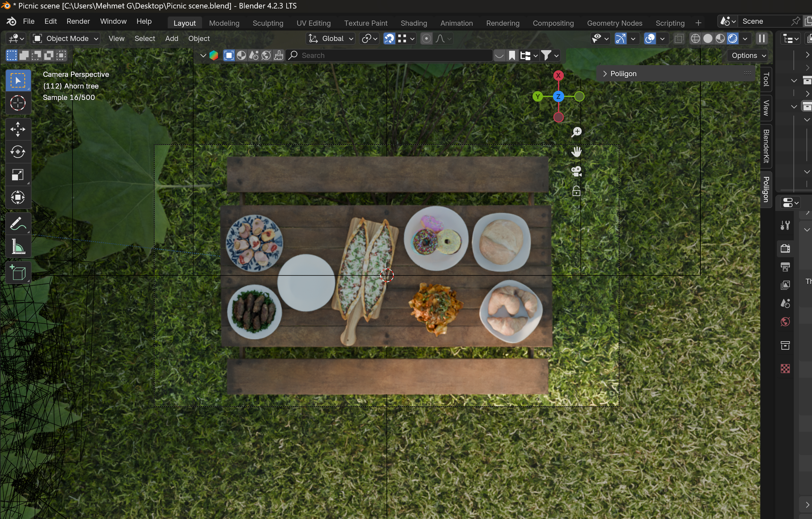This screenshot has height=519, width=812.
Task: Select the Move tool
Action: point(18,129)
